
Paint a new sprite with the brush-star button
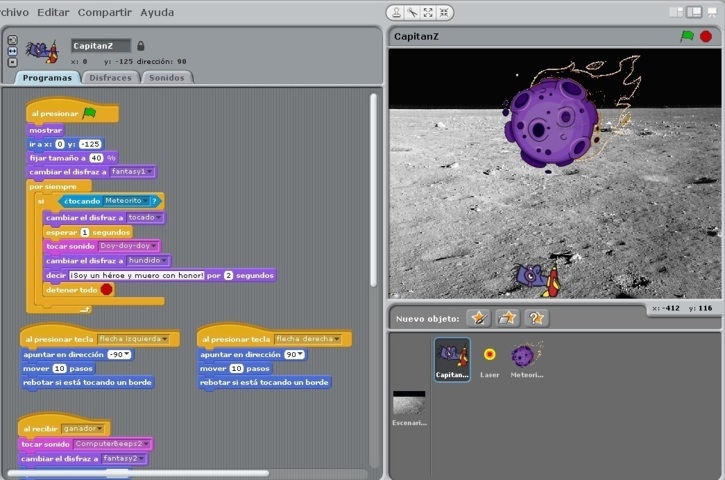pos(479,318)
